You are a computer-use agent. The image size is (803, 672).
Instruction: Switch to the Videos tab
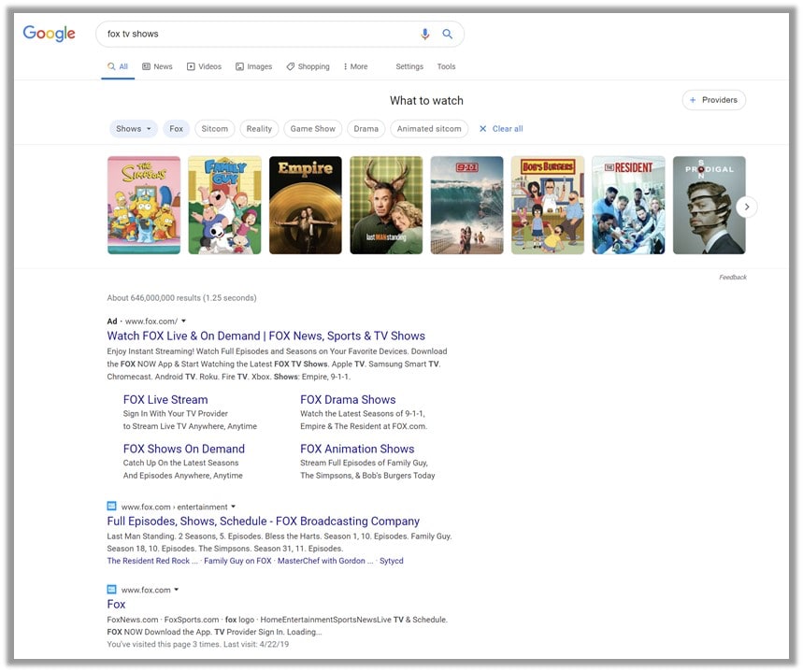(205, 66)
